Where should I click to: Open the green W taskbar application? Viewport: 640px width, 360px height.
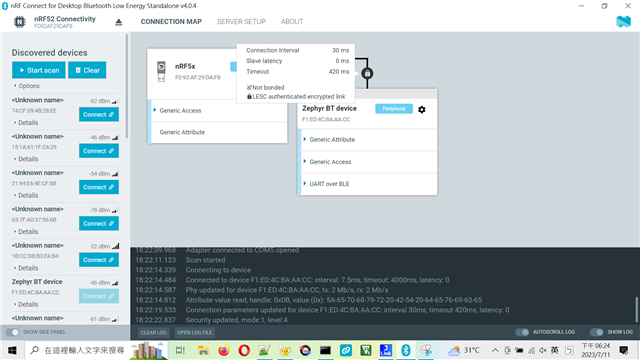click(366, 350)
